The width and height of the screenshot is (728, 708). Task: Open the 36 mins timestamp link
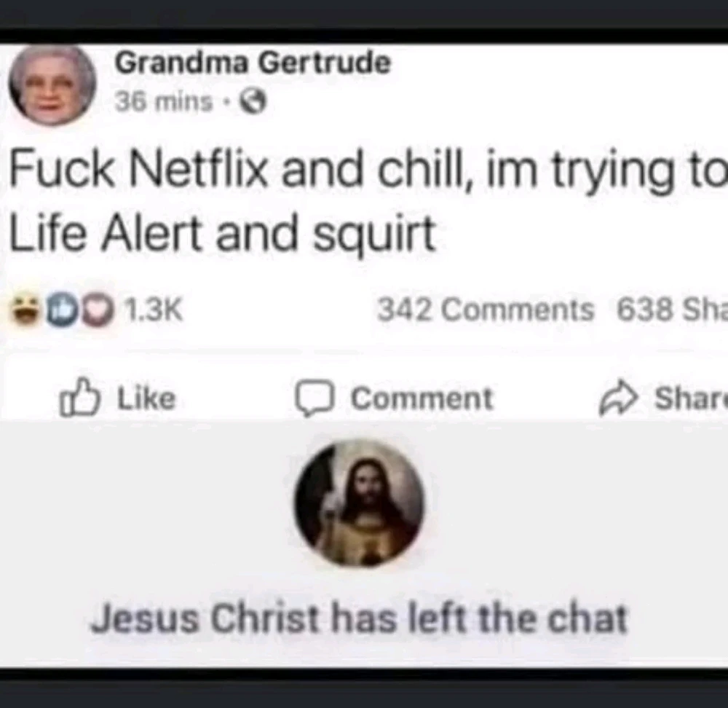click(x=164, y=102)
